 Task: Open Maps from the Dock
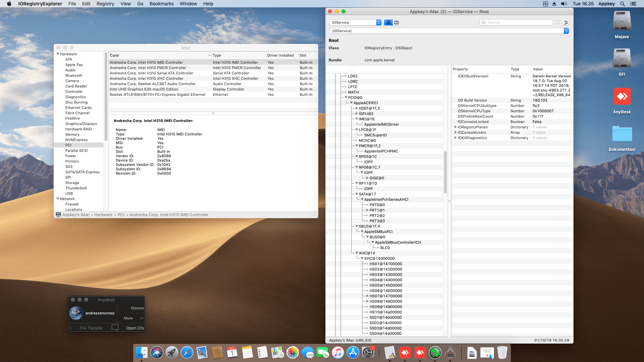[277, 353]
